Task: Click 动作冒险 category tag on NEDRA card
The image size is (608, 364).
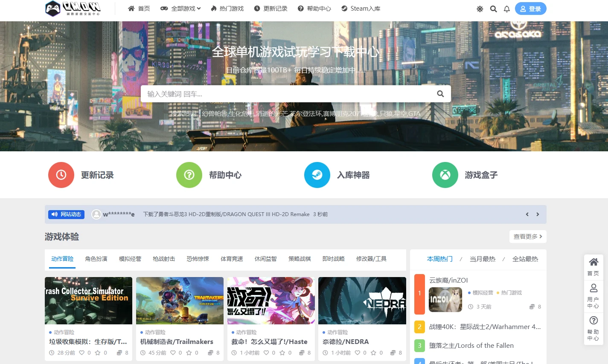Action: click(337, 332)
